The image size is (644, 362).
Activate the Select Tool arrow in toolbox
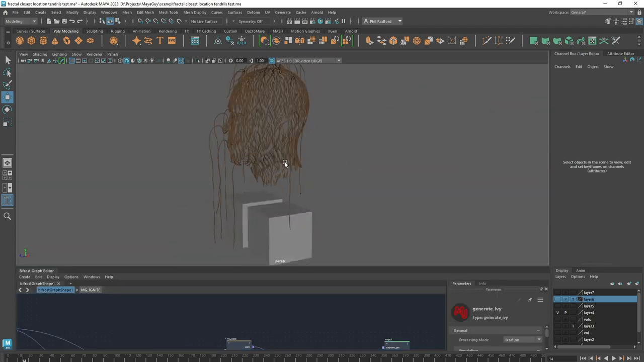click(x=8, y=60)
